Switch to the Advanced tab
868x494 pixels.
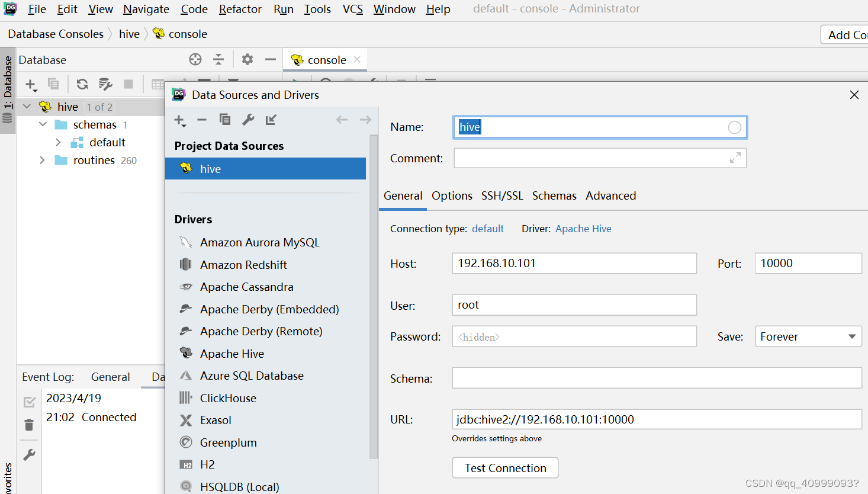(x=610, y=195)
